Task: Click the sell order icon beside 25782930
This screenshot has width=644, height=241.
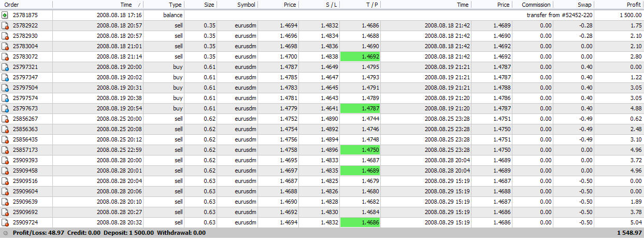Action: click(5, 36)
